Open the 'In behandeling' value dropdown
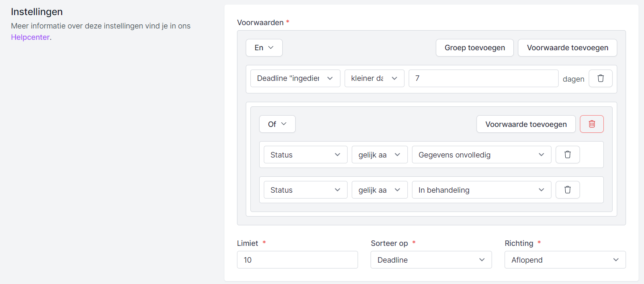This screenshot has width=644, height=284. point(481,190)
